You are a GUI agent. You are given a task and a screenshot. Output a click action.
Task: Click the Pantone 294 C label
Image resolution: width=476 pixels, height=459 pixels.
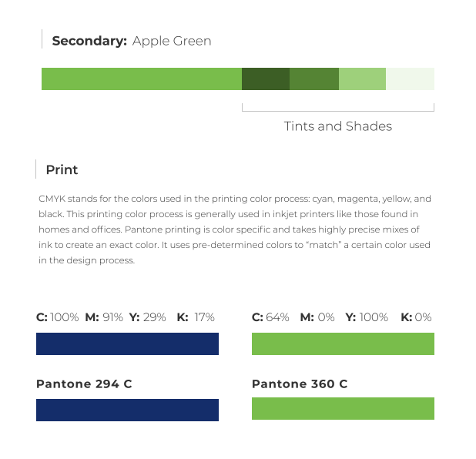(x=84, y=384)
